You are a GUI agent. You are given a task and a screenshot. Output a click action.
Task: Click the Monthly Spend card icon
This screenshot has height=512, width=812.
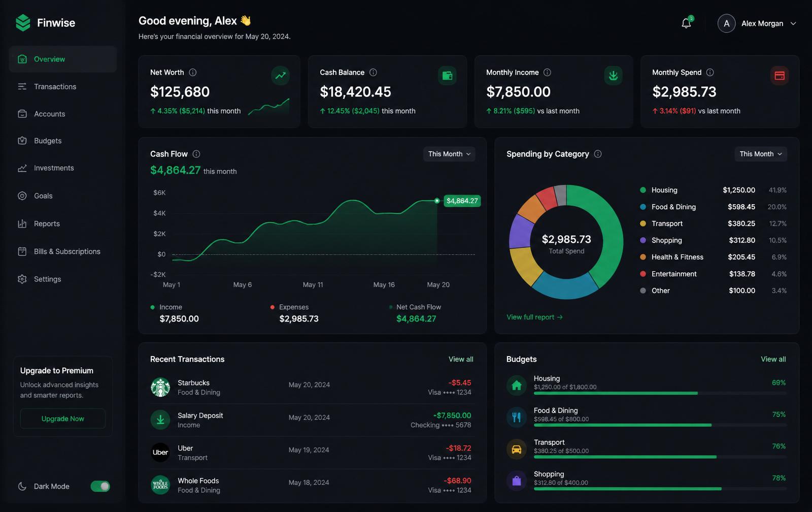pos(780,76)
